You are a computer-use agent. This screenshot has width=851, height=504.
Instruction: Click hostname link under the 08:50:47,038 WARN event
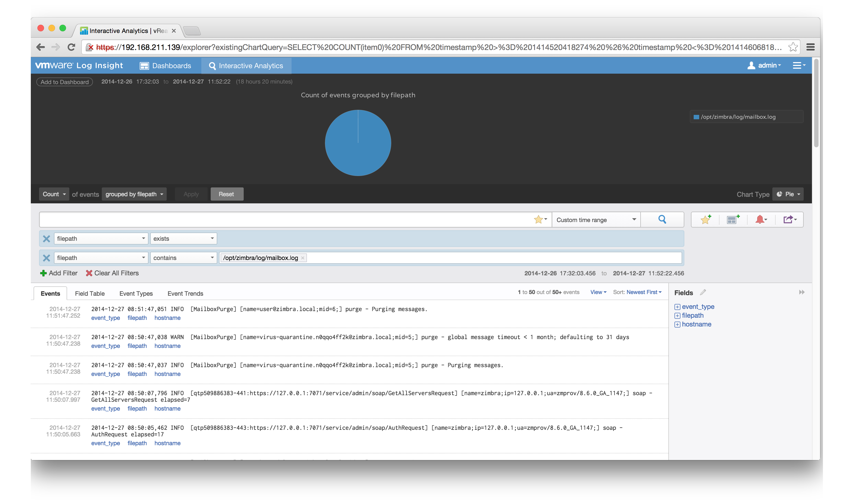167,346
